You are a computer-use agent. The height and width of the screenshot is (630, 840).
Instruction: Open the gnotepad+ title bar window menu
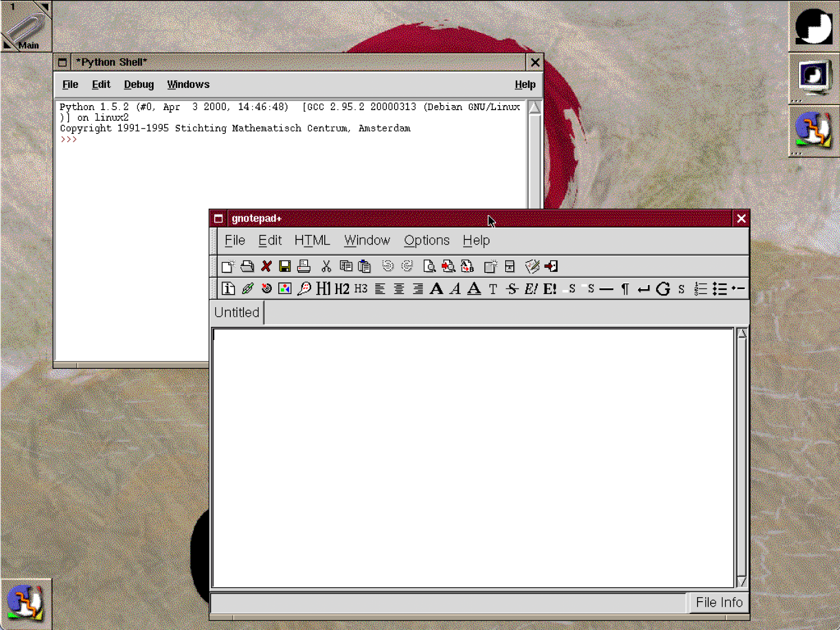[218, 219]
